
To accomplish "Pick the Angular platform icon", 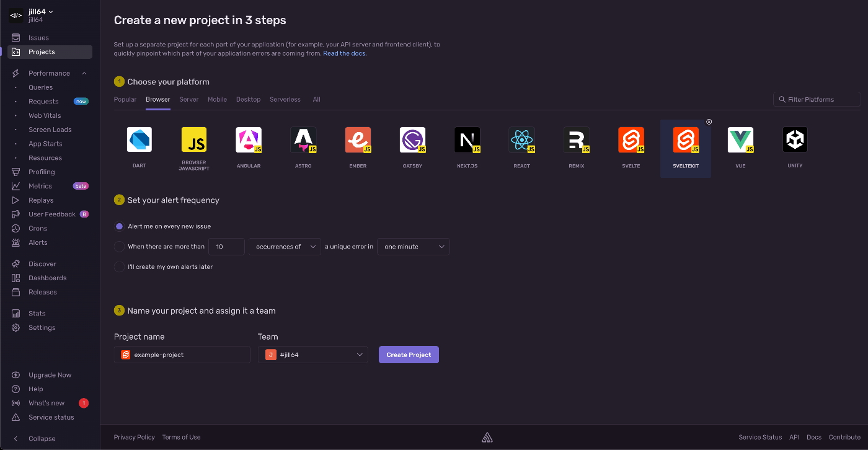I will [249, 139].
